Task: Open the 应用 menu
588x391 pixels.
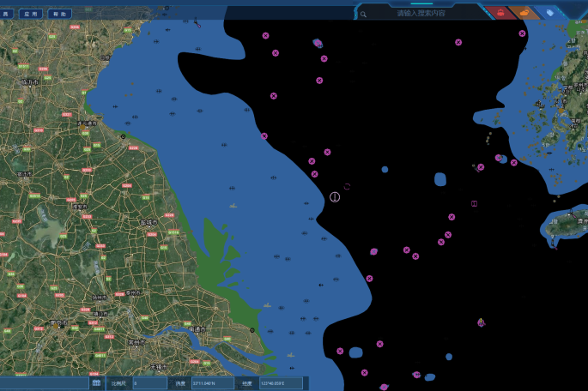Action: [x=31, y=14]
